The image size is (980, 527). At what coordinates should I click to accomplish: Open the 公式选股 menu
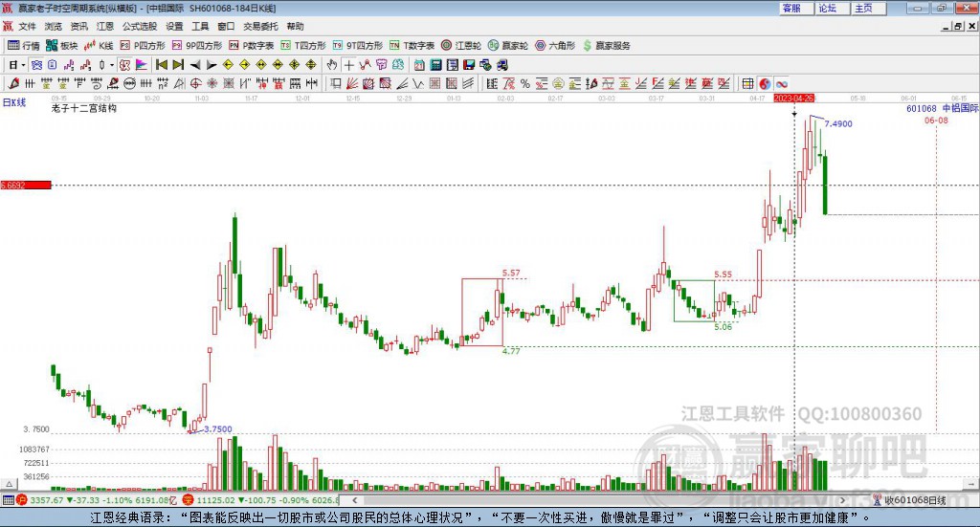(x=140, y=26)
